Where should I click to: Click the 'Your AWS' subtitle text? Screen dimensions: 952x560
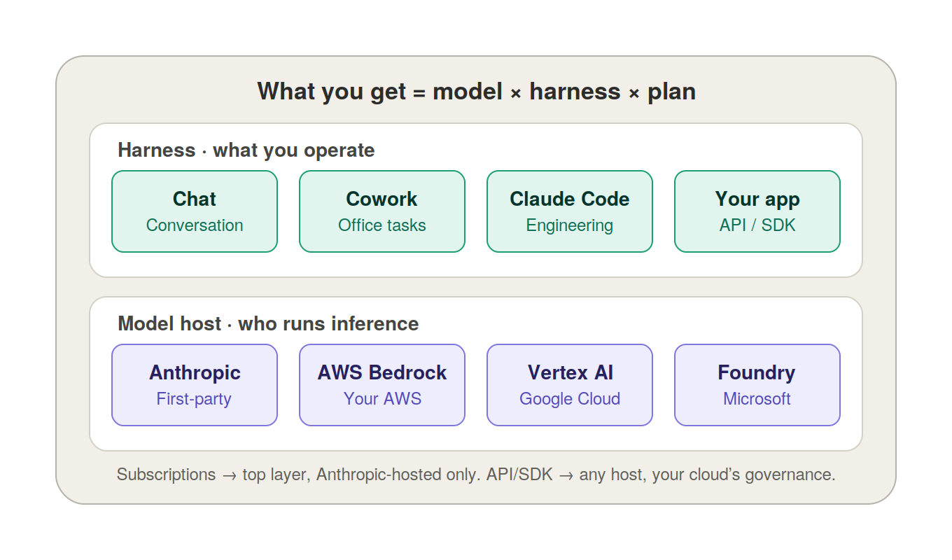tap(382, 399)
